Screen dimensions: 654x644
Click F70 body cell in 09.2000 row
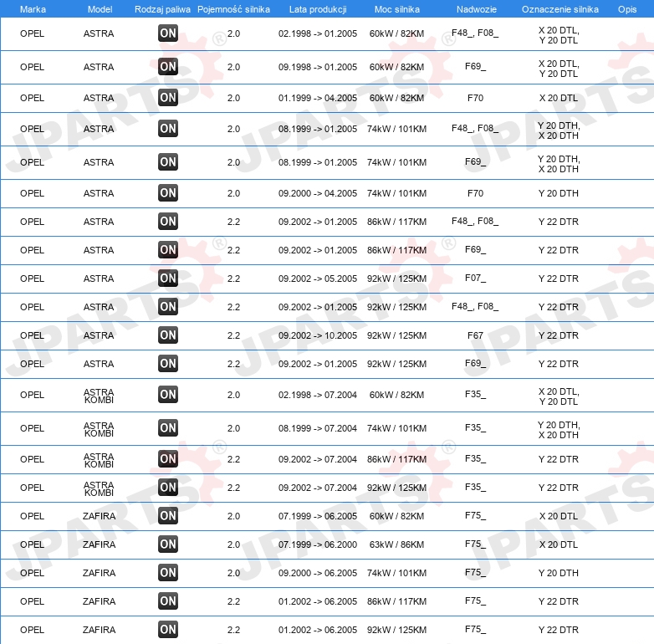pos(476,193)
